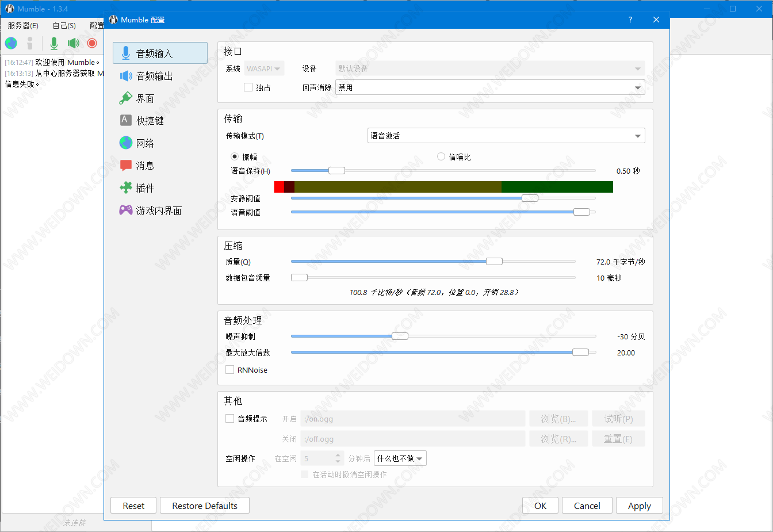Switch to 快捷键 settings page label

[150, 120]
